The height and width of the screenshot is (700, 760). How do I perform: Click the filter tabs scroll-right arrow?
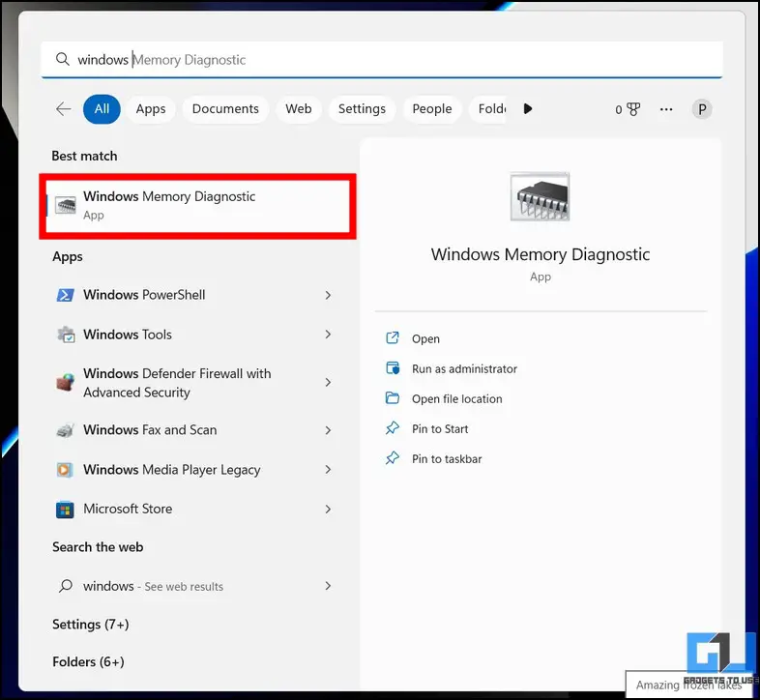[x=528, y=108]
